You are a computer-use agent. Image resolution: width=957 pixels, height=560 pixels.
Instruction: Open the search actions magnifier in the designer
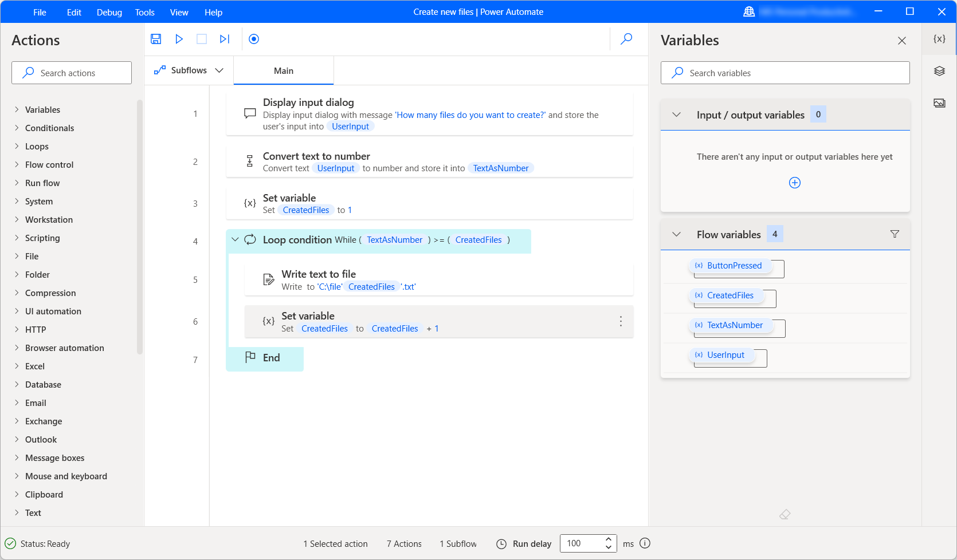pyautogui.click(x=626, y=39)
